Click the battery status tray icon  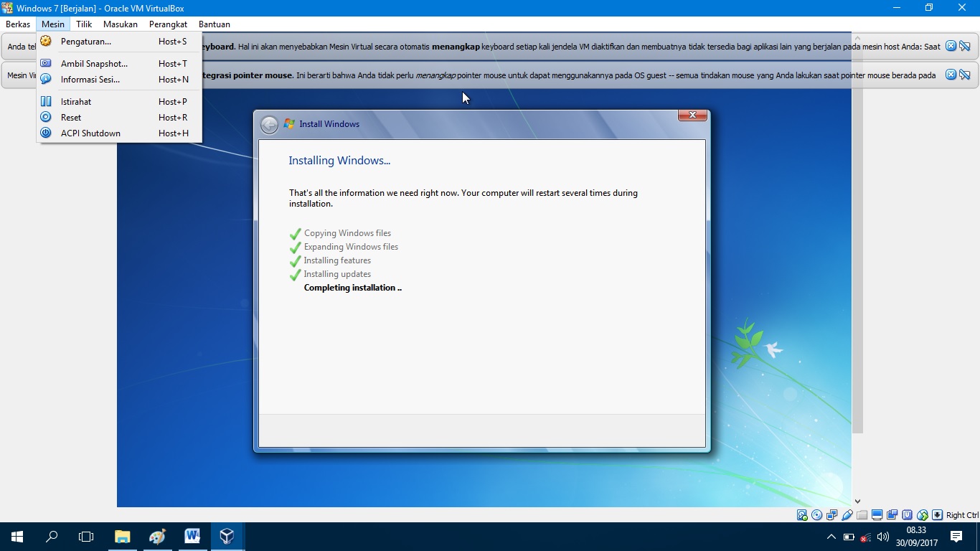(x=849, y=537)
